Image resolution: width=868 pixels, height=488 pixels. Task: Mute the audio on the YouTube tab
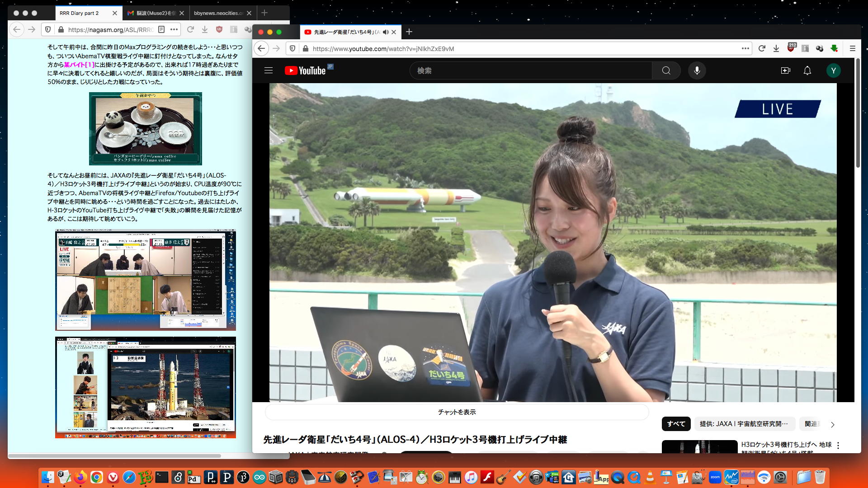point(386,32)
